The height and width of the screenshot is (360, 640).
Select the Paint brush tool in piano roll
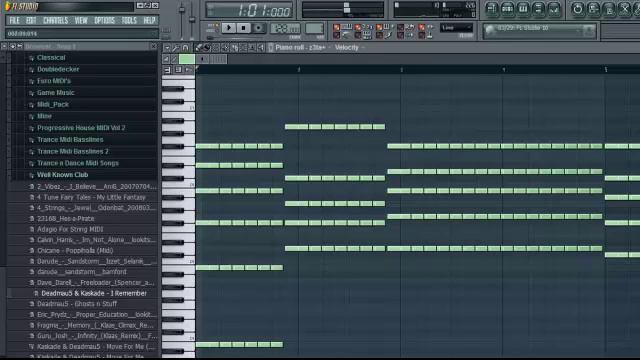(207, 48)
